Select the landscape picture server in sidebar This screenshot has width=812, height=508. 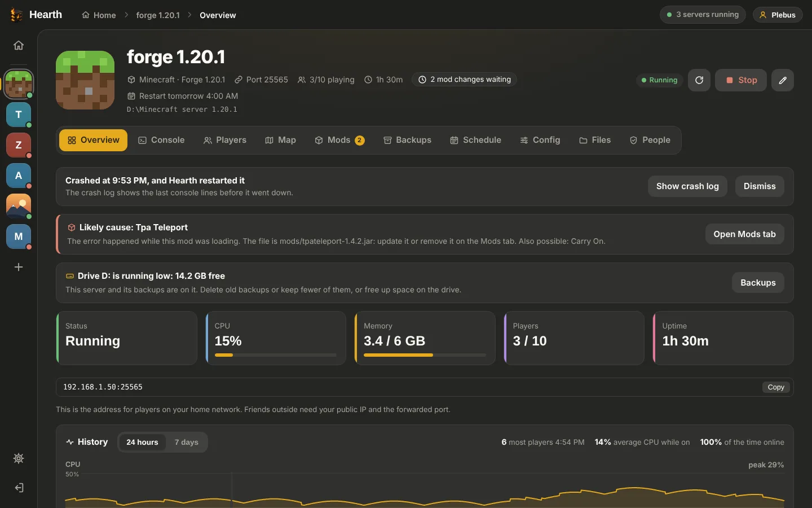point(19,206)
